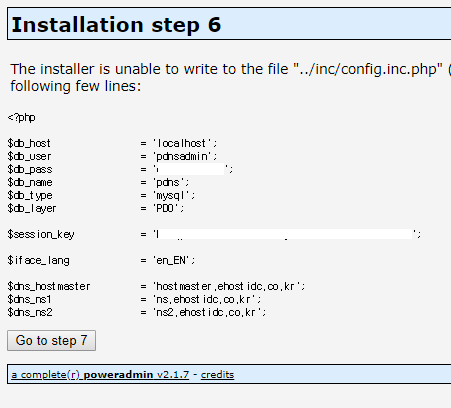451x408 pixels.
Task: Click the 'ns.ehostidc.co.kr' nameserver value
Action: [x=205, y=299]
